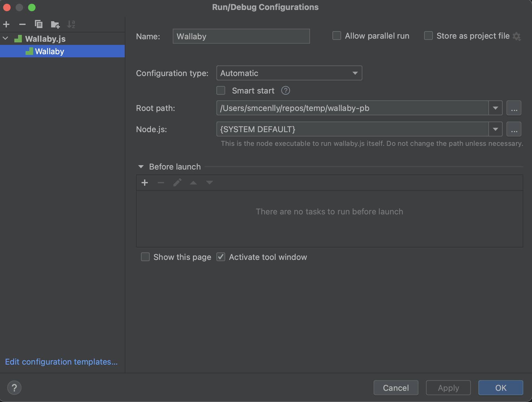
Task: Sort configurations alphabetically
Action: point(71,24)
